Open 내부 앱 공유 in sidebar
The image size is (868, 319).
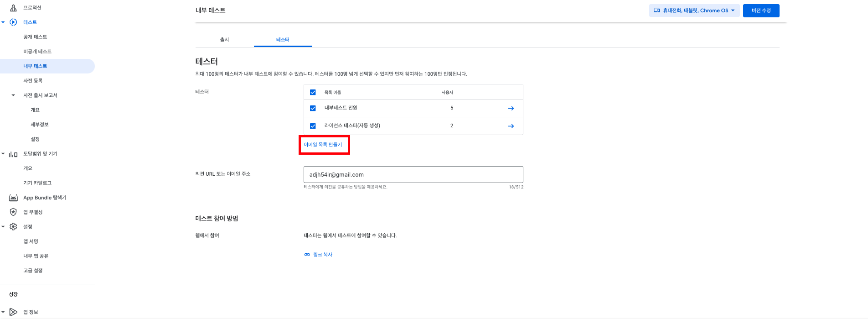[36, 256]
